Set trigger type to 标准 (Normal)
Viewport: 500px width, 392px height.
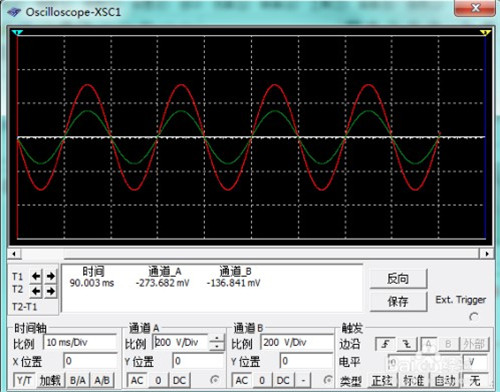click(414, 380)
